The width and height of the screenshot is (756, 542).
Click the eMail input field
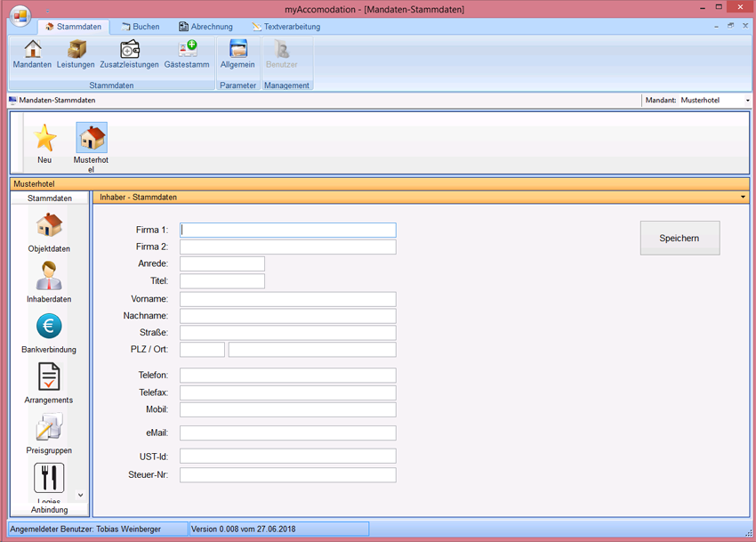(x=287, y=433)
